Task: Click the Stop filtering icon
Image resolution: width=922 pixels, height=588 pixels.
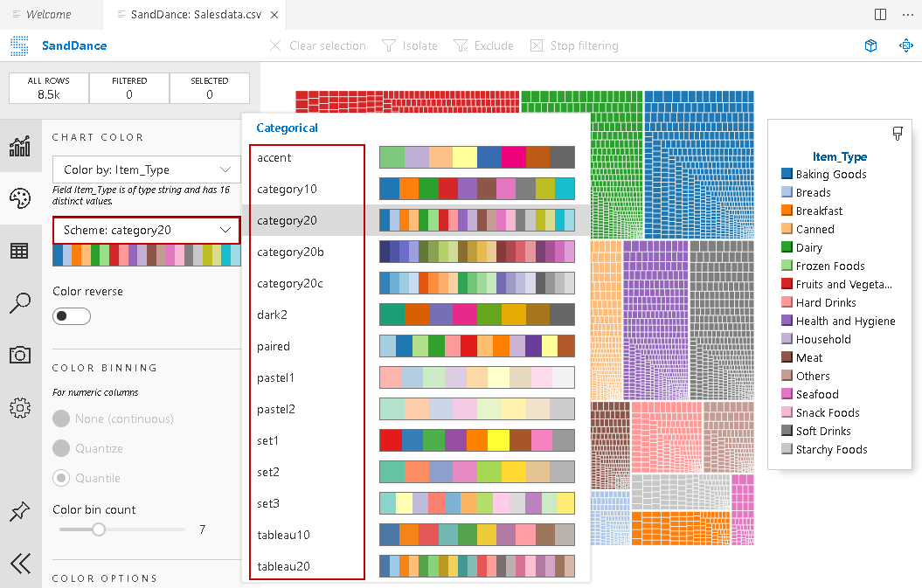Action: point(537,45)
